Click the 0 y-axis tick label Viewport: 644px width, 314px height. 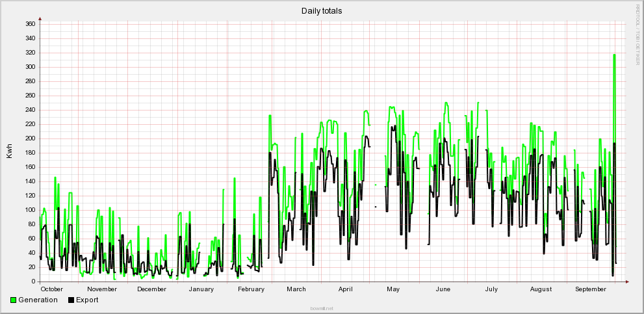click(x=33, y=281)
